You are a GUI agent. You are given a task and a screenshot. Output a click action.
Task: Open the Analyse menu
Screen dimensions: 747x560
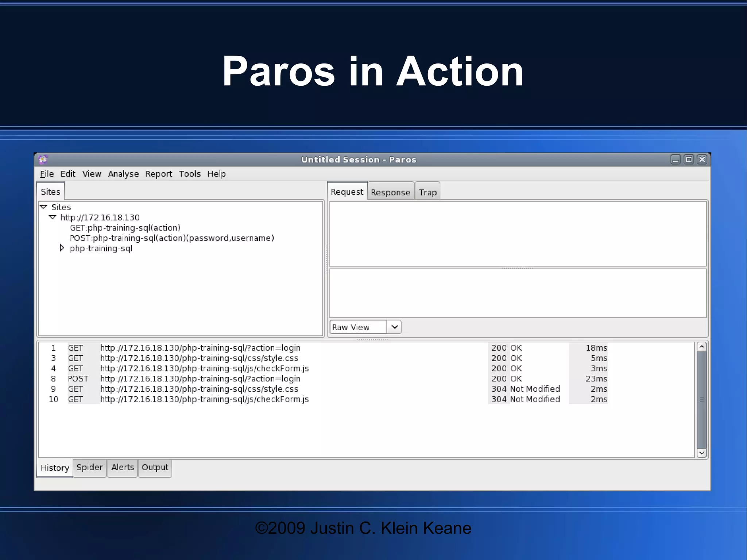pos(123,174)
